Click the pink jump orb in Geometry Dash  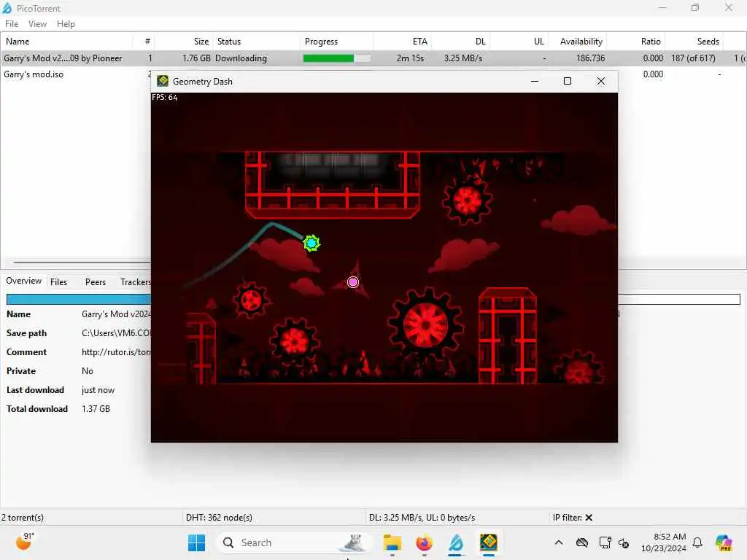point(353,282)
